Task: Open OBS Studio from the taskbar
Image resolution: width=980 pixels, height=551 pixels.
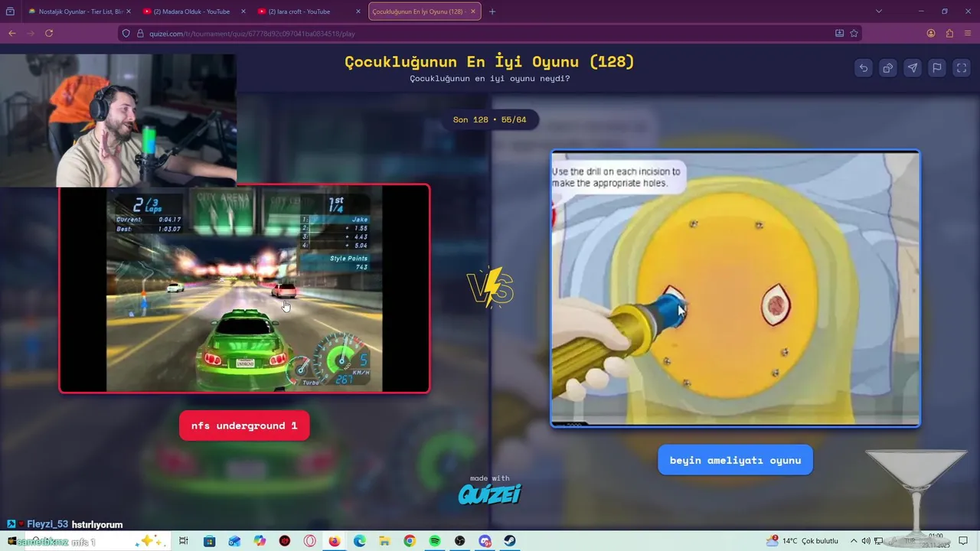Action: (459, 541)
